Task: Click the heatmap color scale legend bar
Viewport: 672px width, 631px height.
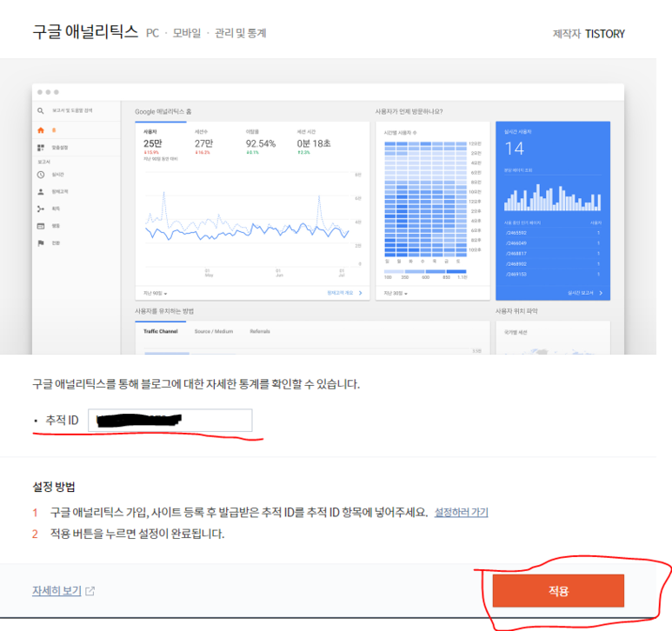Action: [425, 271]
